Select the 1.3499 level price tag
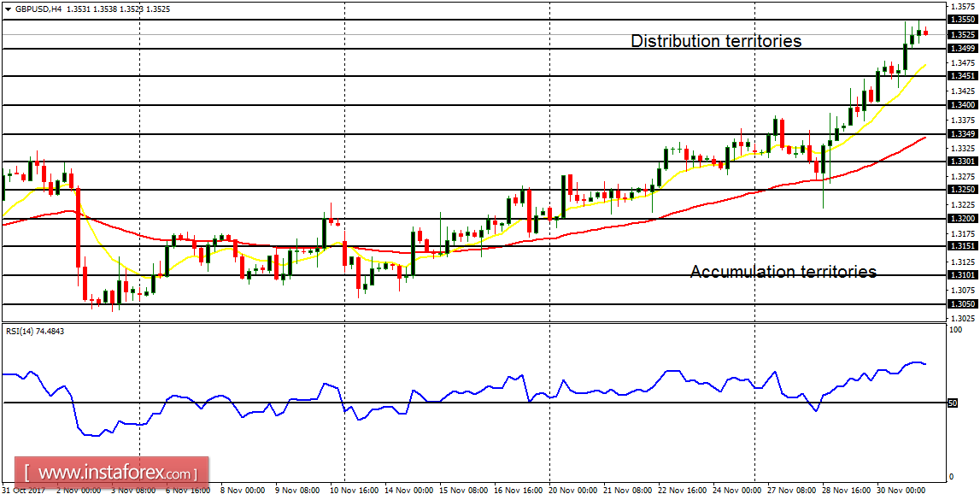The height and width of the screenshot is (500, 980). point(963,48)
